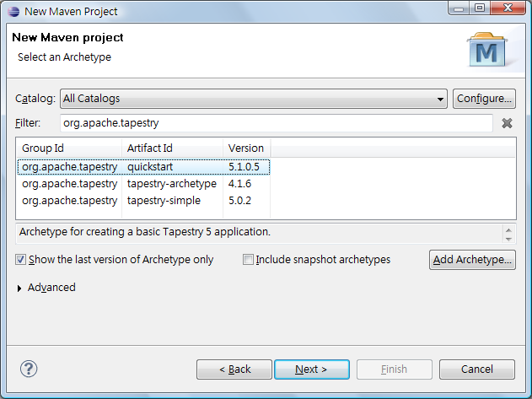Viewport: 532px width, 399px height.
Task: Click the clear filter X icon
Action: pyautogui.click(x=507, y=123)
